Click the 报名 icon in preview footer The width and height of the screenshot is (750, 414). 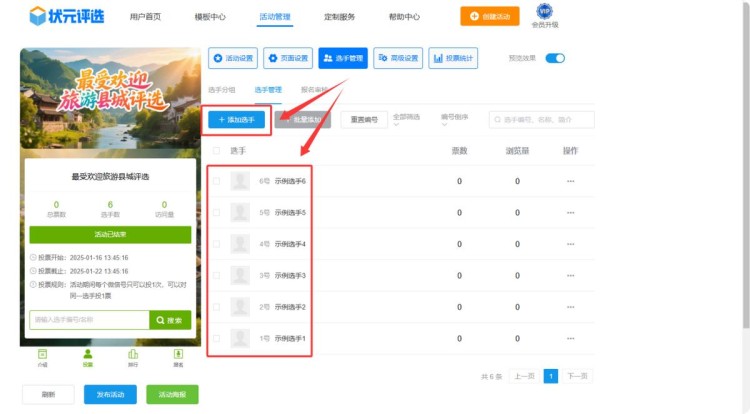pos(178,357)
